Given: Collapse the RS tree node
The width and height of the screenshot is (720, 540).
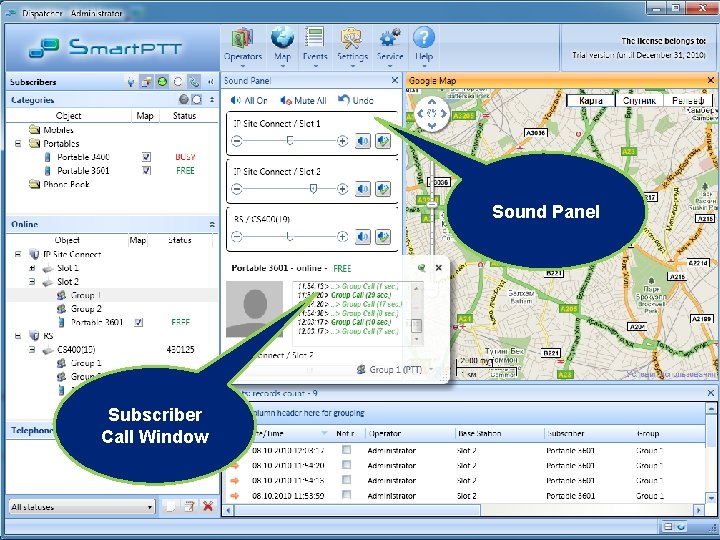Looking at the screenshot, I should 17,336.
